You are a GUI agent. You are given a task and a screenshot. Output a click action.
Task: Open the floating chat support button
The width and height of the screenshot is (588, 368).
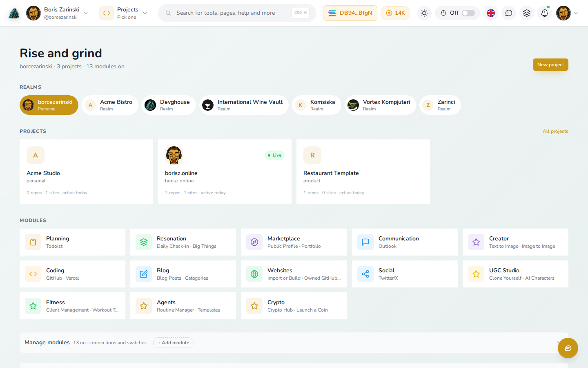568,348
